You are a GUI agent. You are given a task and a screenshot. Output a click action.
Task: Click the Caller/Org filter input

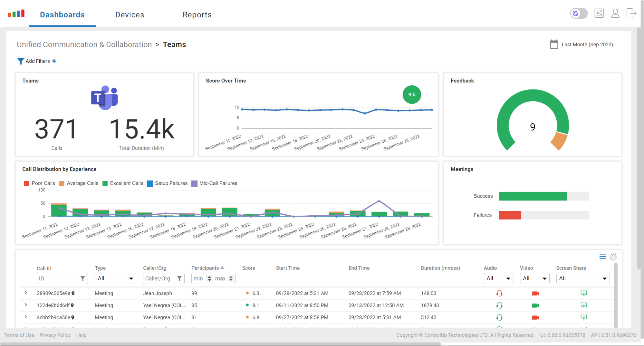(x=164, y=278)
